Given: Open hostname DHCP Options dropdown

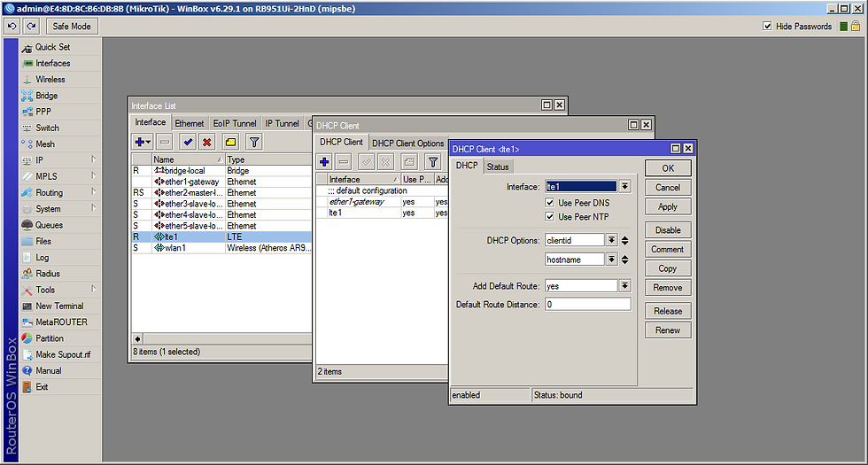Looking at the screenshot, I should (x=611, y=259).
